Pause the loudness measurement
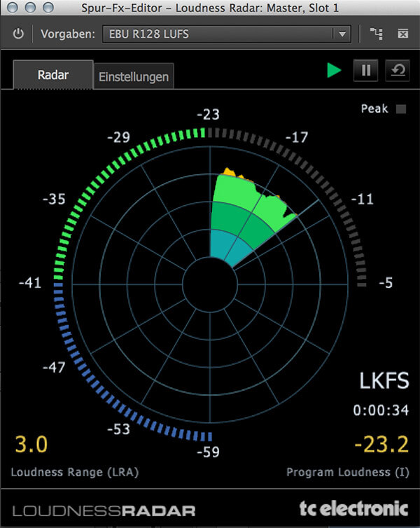The height and width of the screenshot is (528, 420). point(366,71)
